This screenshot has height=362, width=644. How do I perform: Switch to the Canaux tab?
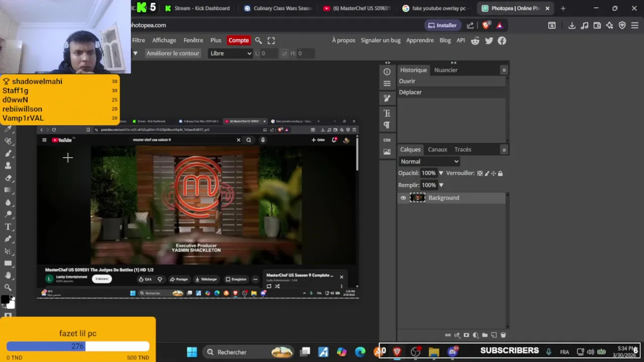(437, 149)
